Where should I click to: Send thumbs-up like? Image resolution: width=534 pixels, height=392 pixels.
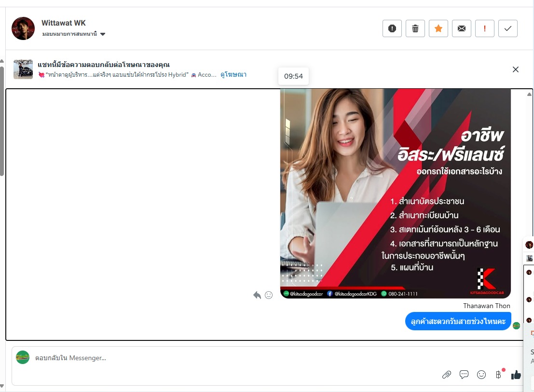(x=516, y=375)
